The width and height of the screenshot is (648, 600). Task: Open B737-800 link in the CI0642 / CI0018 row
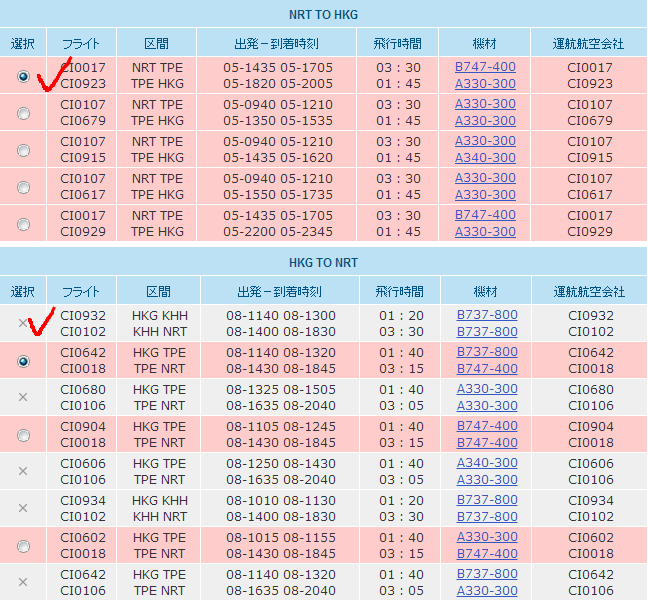487,352
